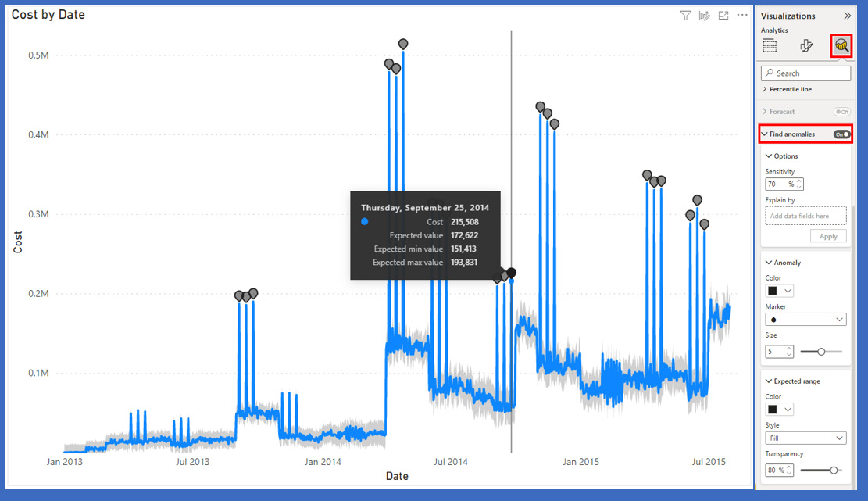This screenshot has width=868, height=501.
Task: Collapse the Visualizations pane with double chevron
Action: [x=847, y=16]
